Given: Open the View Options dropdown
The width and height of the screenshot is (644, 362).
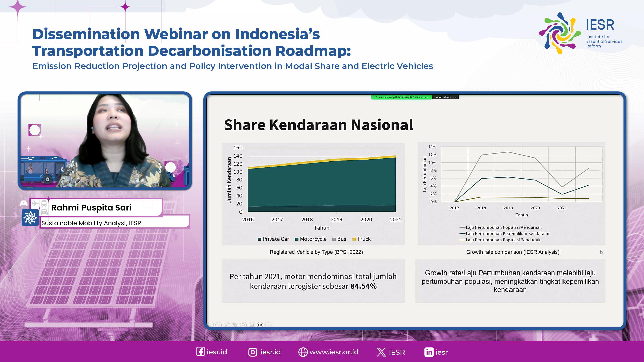Looking at the screenshot, I should pyautogui.click(x=445, y=97).
